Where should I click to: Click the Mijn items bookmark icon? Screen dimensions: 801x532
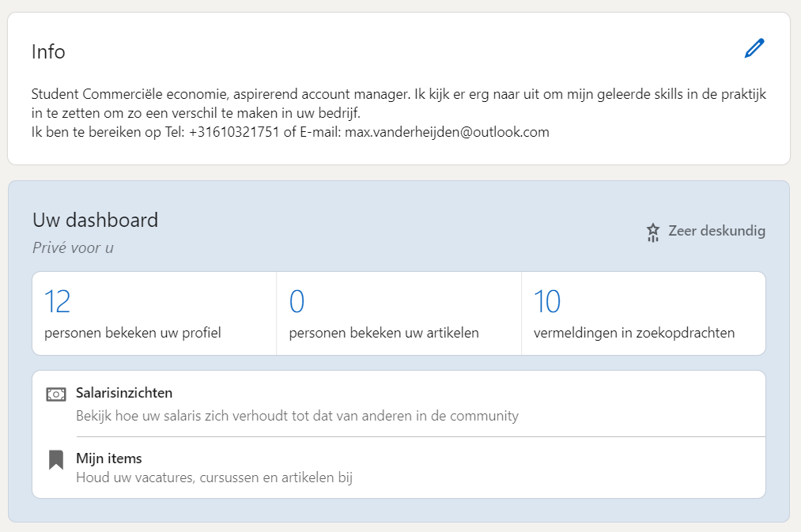55,459
